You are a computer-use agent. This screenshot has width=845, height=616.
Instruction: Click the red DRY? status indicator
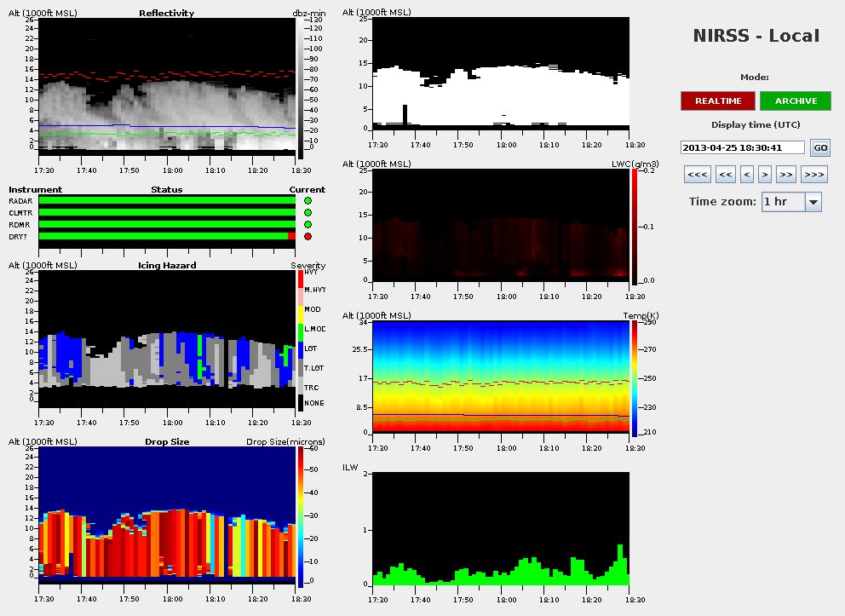click(308, 236)
